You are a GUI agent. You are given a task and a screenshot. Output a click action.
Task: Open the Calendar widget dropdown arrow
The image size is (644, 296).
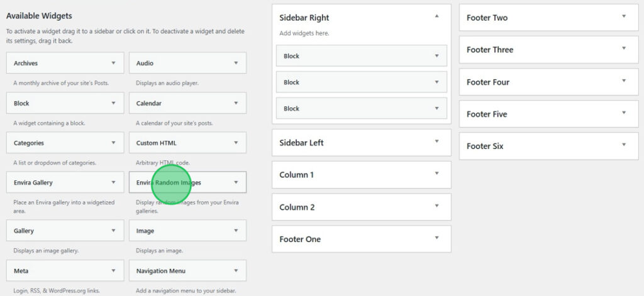(236, 103)
